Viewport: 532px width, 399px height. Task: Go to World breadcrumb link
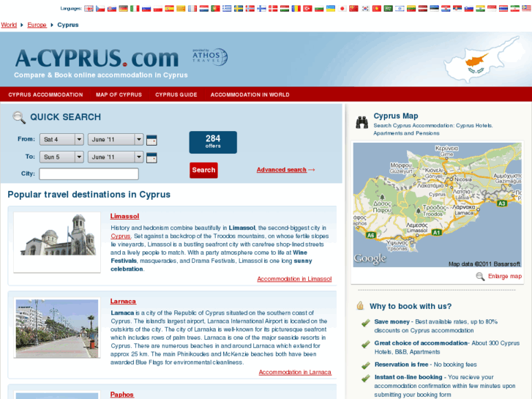coord(9,25)
